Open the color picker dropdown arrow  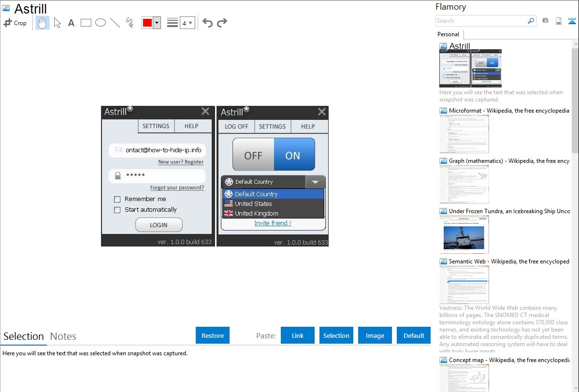click(157, 23)
